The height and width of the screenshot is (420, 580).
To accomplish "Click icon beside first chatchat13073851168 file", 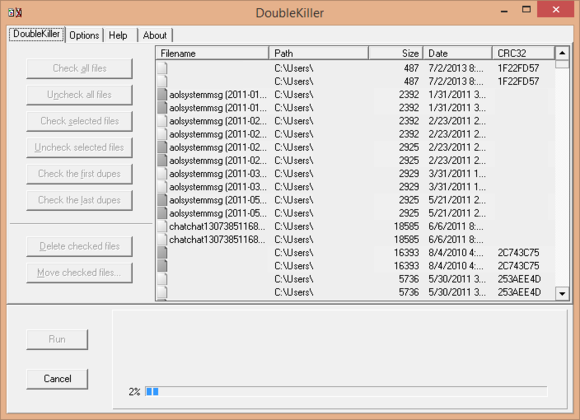I will 162,226.
